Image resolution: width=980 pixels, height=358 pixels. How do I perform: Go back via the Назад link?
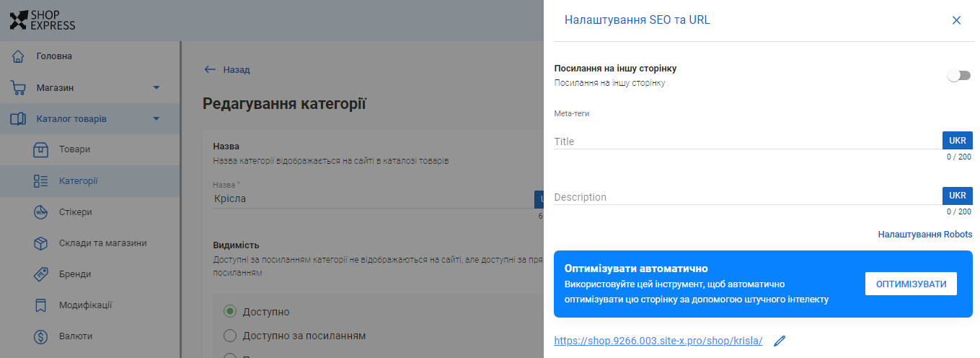[237, 70]
